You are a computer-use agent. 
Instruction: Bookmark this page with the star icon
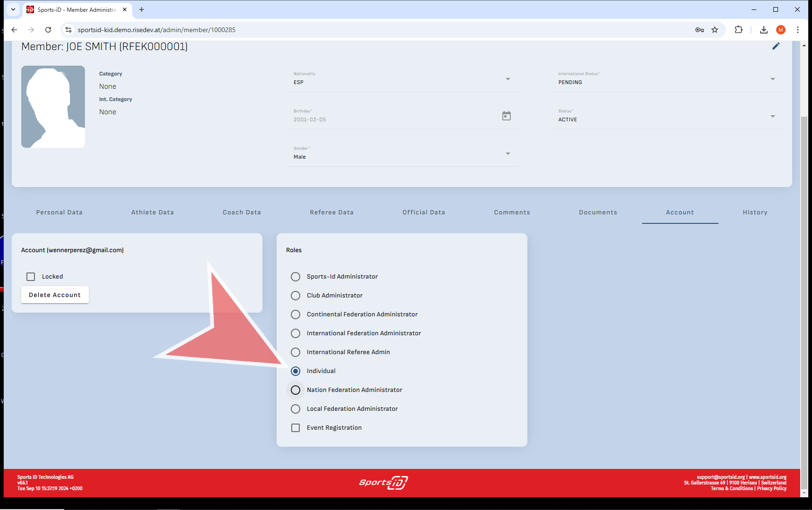[715, 30]
